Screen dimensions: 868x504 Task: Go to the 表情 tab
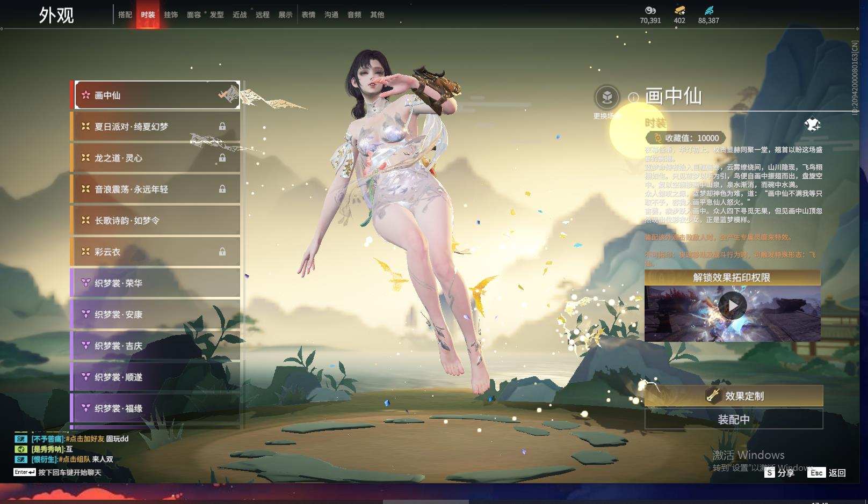[308, 14]
